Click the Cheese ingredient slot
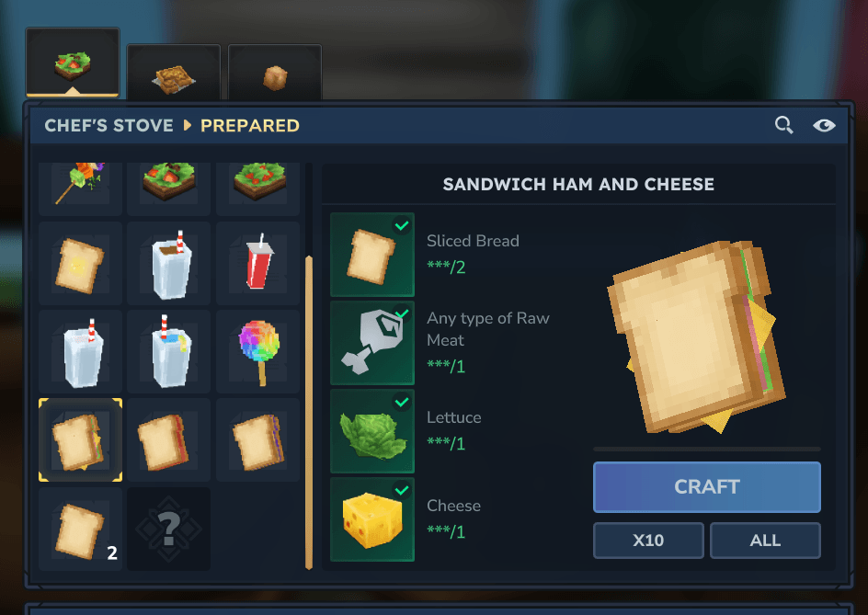Screen dimensions: 868x615 pos(372,519)
